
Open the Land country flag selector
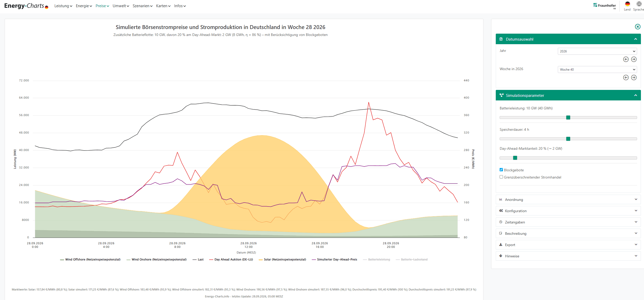tap(627, 6)
